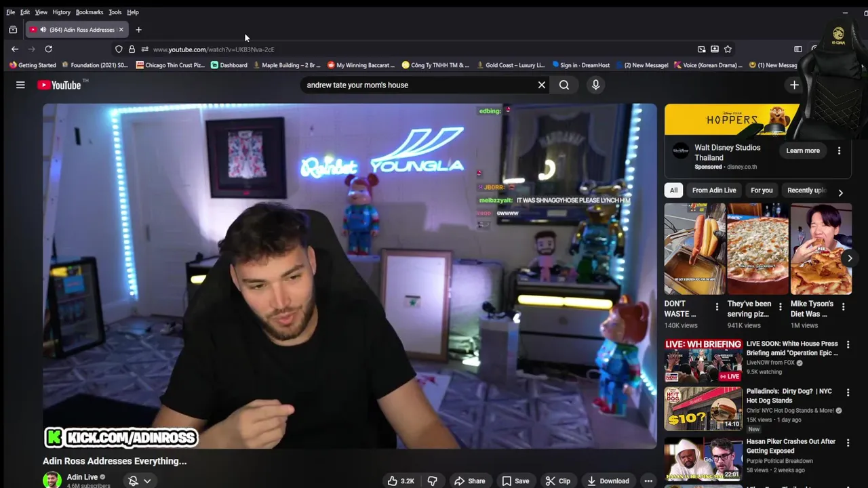Viewport: 868px width, 488px height.
Task: Open options for Palladino's Dirty Dog video
Action: [x=848, y=392]
